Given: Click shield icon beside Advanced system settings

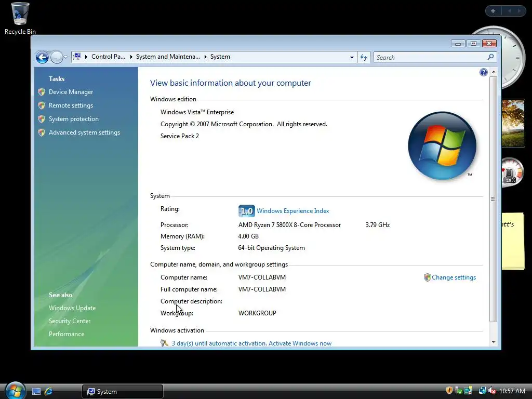Looking at the screenshot, I should pos(42,132).
